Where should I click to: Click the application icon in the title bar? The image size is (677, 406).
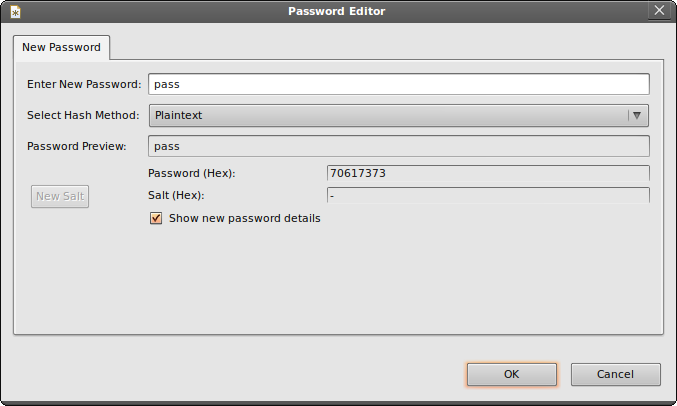click(15, 11)
